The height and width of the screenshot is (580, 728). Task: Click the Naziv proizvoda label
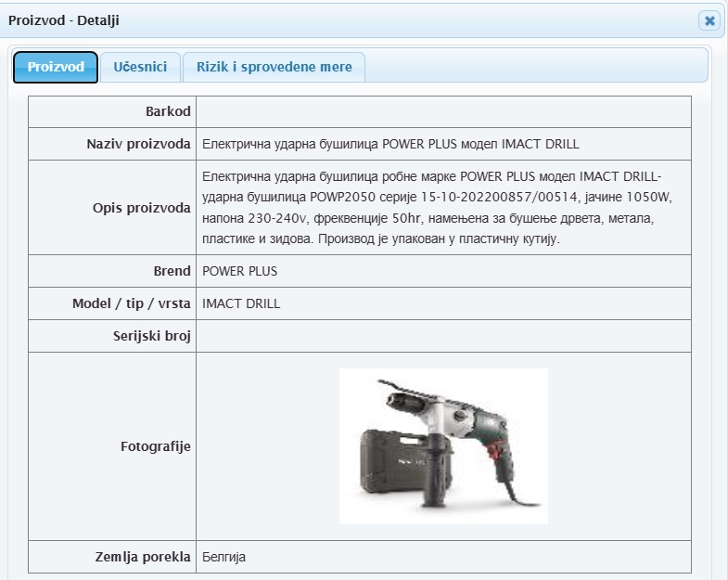click(x=138, y=144)
